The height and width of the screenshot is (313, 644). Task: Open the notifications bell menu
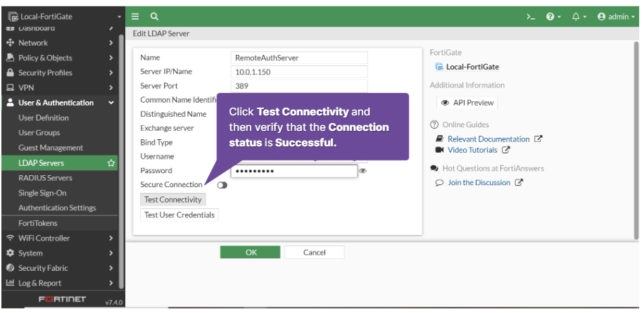click(x=579, y=17)
